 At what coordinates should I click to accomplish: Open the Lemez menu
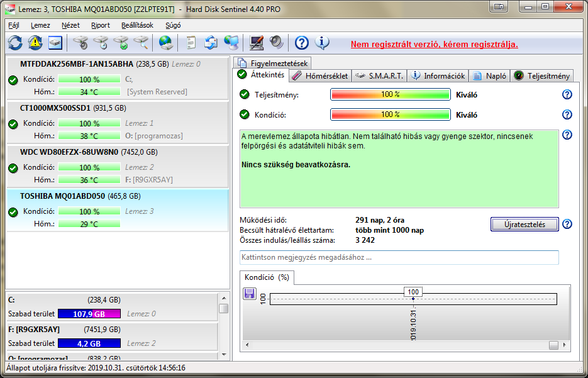(40, 26)
